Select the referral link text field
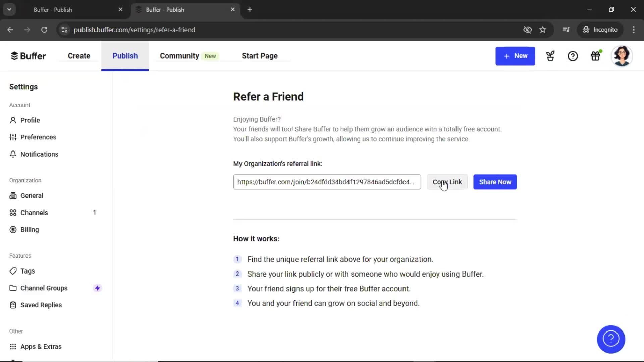 [x=327, y=182]
